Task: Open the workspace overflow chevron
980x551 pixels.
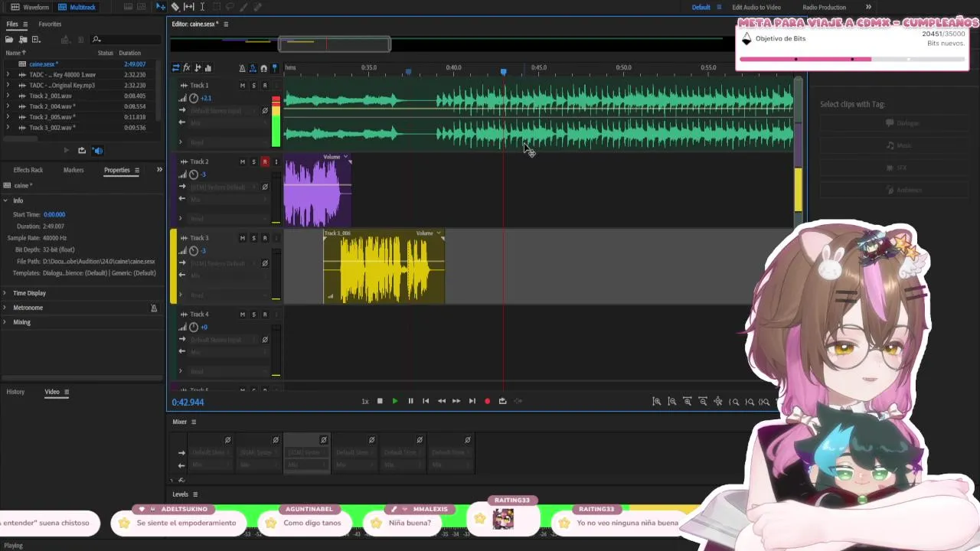Action: coord(868,7)
